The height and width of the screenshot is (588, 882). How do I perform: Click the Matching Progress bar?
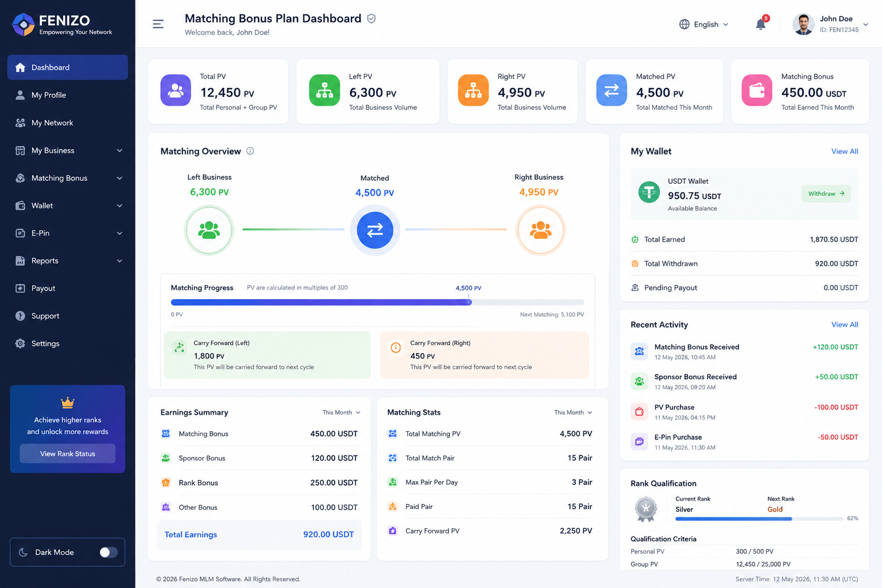coord(377,302)
